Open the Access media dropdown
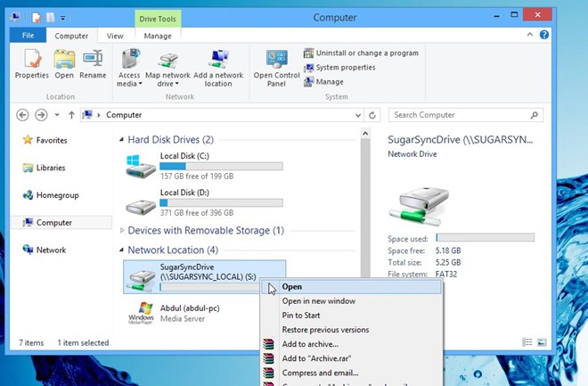Viewport: 588px width, 386px height. tap(129, 64)
